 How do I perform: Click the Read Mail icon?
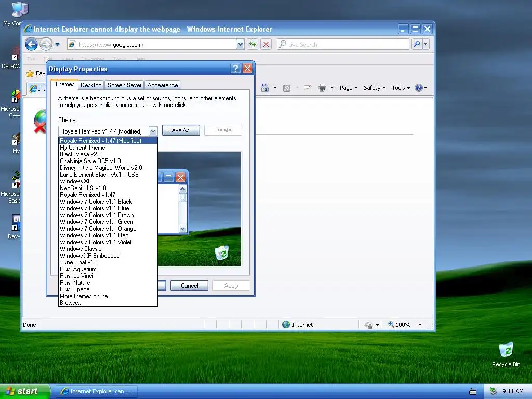pyautogui.click(x=308, y=88)
